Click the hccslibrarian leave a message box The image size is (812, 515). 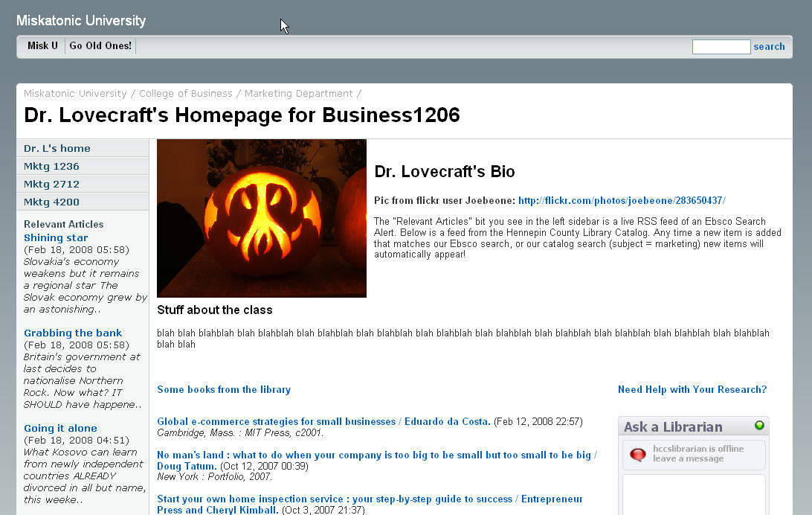694,455
